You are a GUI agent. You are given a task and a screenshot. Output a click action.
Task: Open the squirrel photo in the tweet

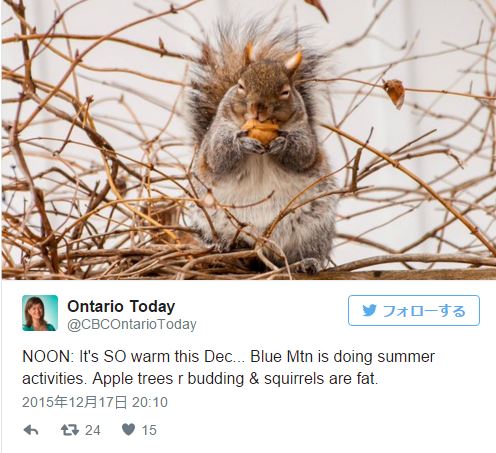249,140
